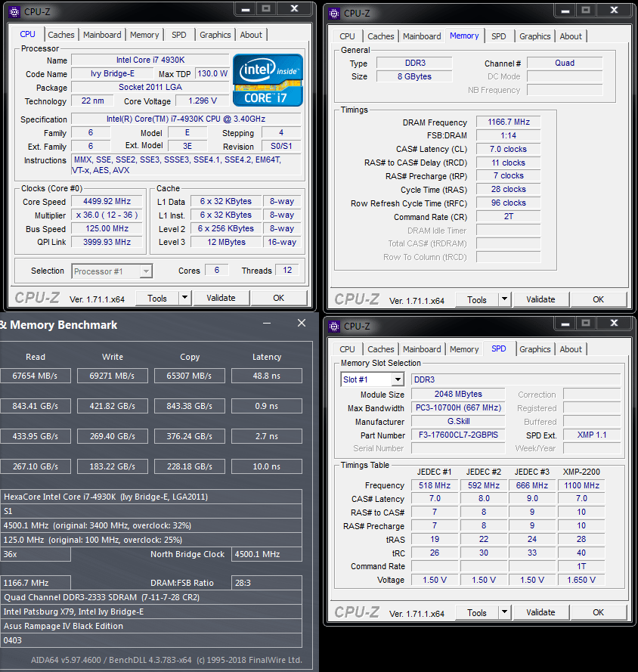The width and height of the screenshot is (638, 672).
Task: Click Multiplier value x 36.0 ( 12 - 36 )
Action: pyautogui.click(x=107, y=215)
